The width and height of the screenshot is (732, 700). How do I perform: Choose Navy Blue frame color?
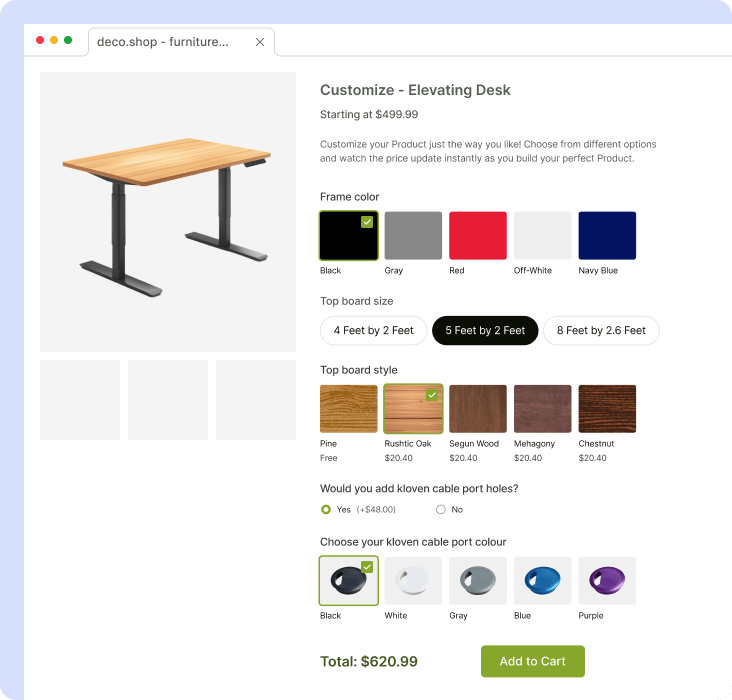click(607, 236)
